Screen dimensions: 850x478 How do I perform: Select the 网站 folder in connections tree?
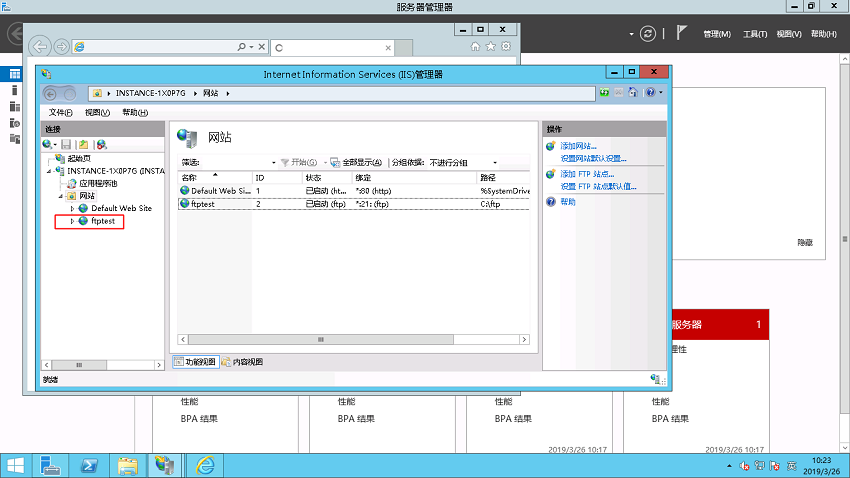(x=87, y=196)
